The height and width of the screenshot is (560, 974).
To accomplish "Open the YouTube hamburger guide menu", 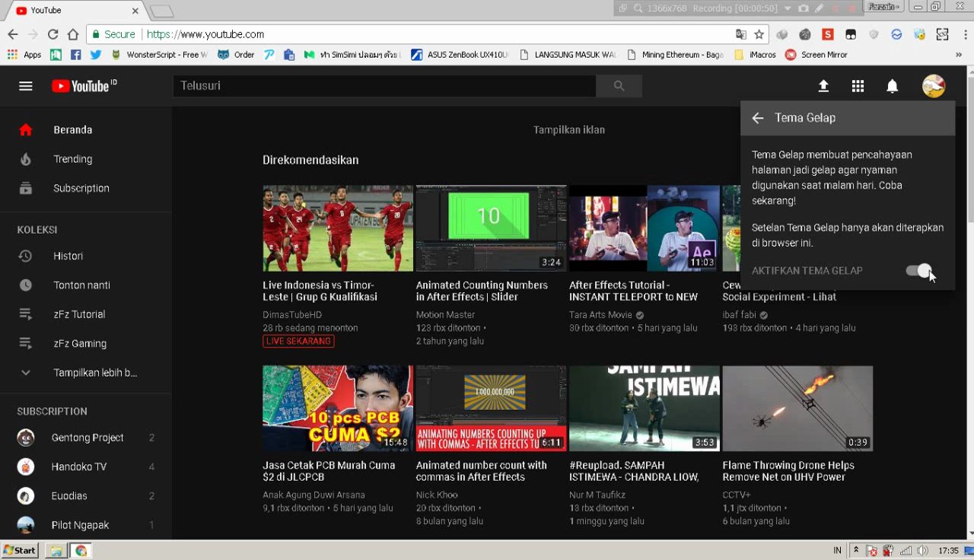I will pos(26,86).
